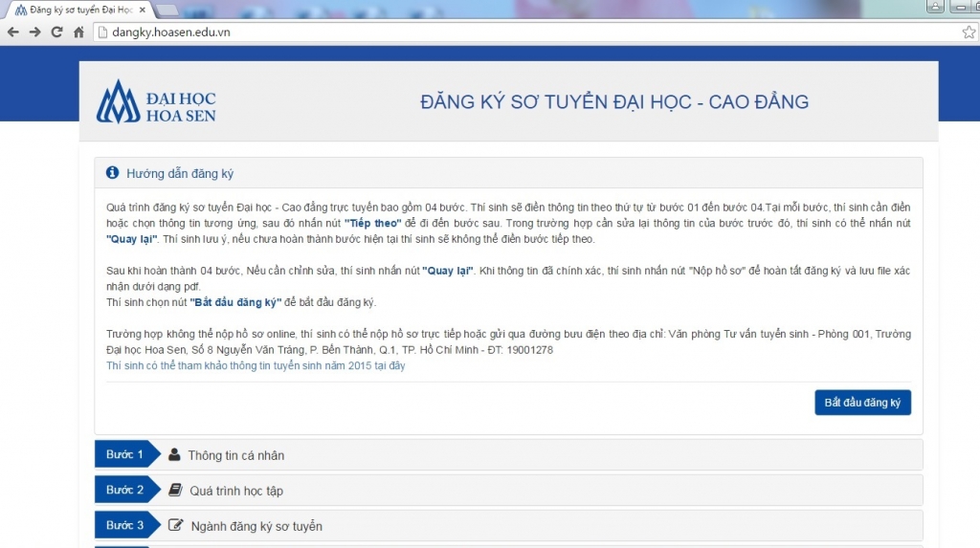
Task: Click the phone number 19001278 text
Action: (x=530, y=350)
